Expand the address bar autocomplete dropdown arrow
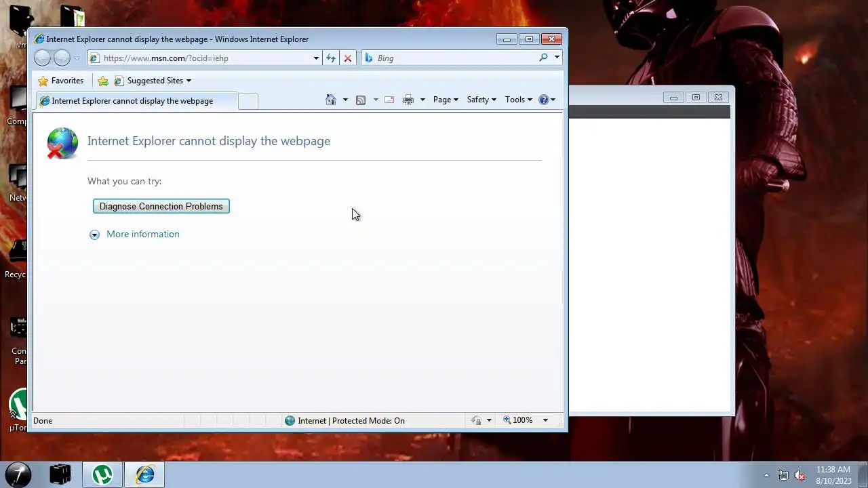Viewport: 868px width, 488px height. coord(316,58)
